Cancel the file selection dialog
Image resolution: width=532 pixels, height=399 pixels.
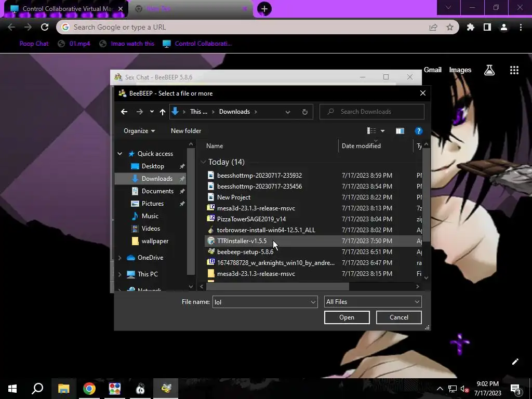(x=398, y=317)
